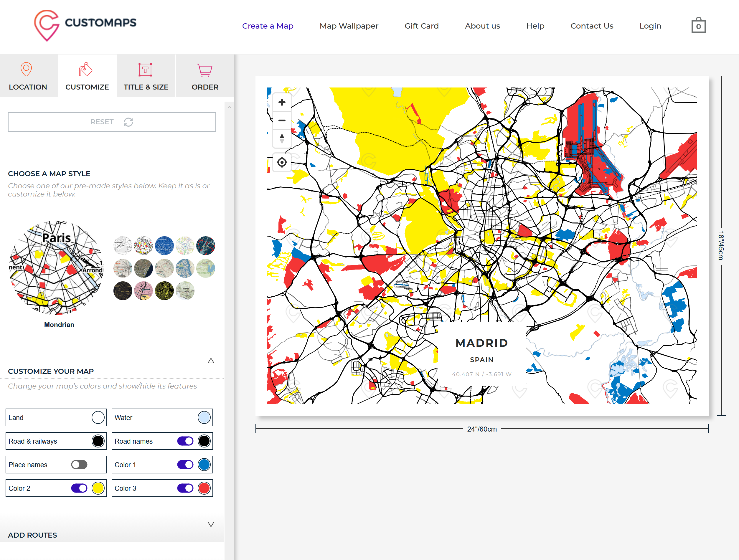The width and height of the screenshot is (739, 560).
Task: Click the compass reset bearing icon
Action: [282, 138]
